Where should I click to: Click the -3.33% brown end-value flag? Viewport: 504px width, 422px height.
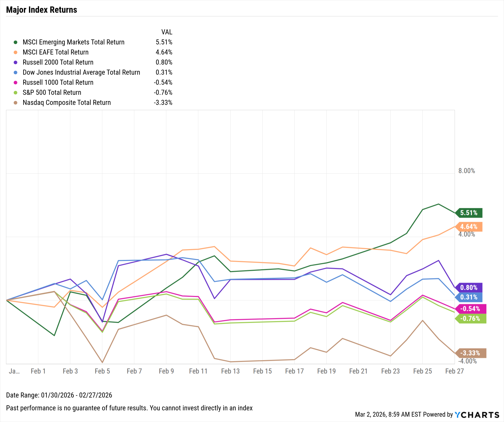(471, 353)
